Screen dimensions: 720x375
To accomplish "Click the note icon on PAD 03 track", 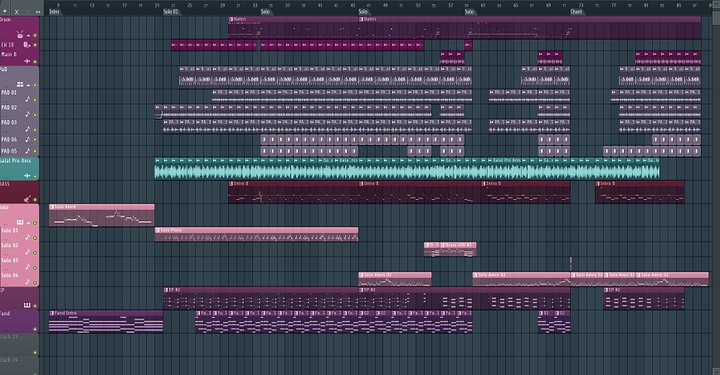I will (x=28, y=129).
